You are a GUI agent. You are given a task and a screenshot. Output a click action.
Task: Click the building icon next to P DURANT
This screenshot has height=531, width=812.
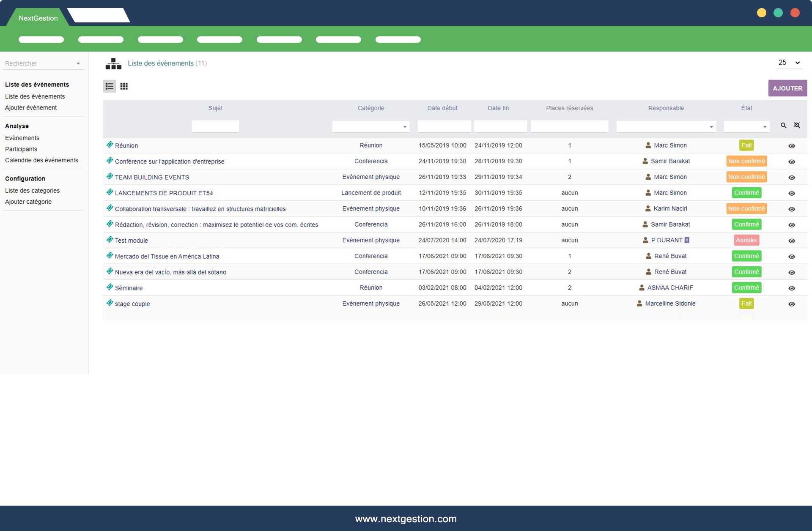tap(687, 240)
